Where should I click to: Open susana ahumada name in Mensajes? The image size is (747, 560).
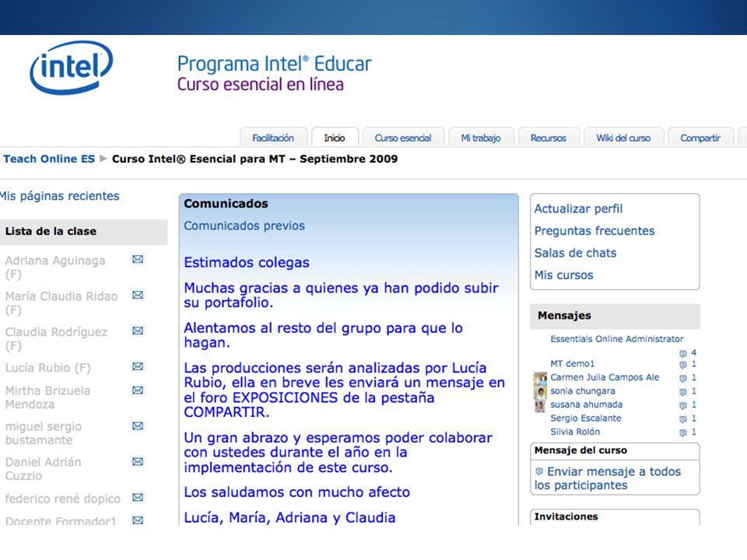pos(587,404)
